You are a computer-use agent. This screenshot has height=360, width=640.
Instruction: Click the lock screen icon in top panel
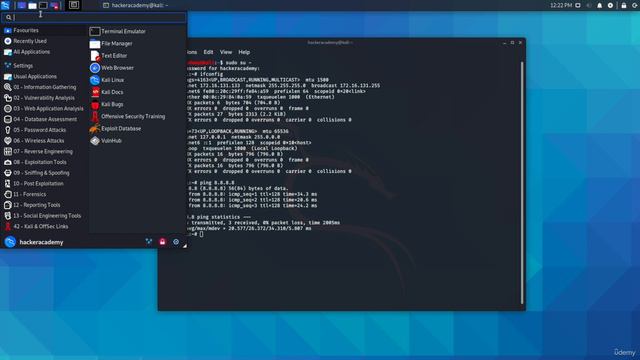pyautogui.click(x=624, y=5)
